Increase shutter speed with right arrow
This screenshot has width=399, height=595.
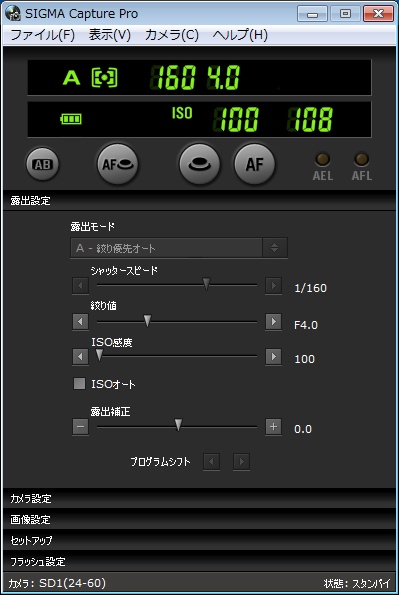click(x=273, y=285)
